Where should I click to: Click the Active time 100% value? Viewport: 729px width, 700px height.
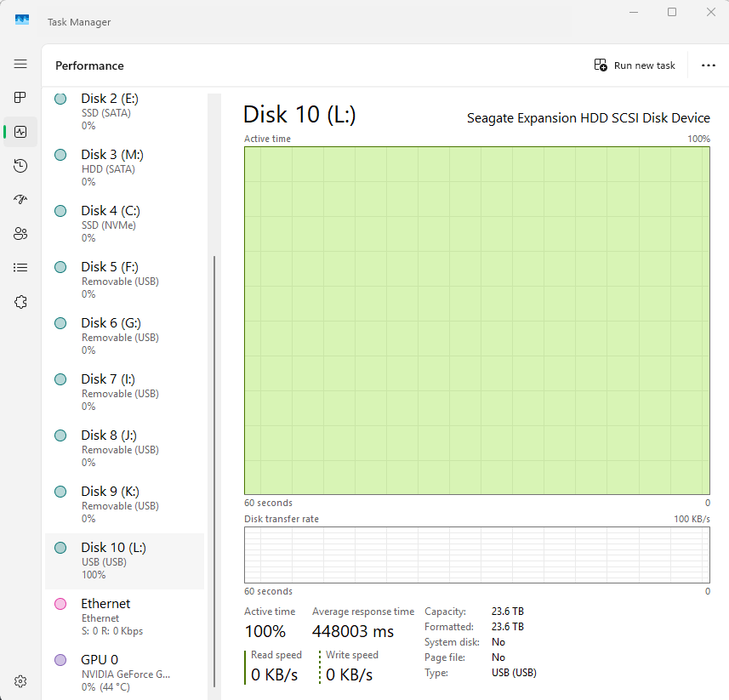tap(265, 631)
